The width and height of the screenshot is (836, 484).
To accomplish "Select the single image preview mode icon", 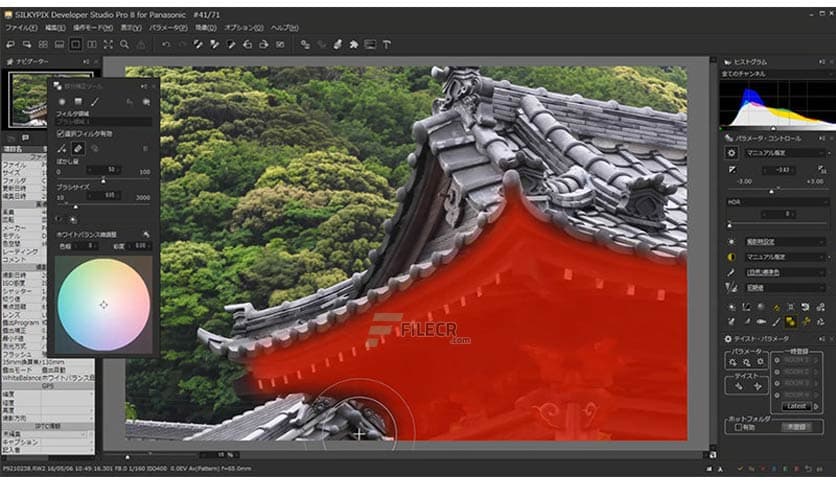I will point(75,45).
